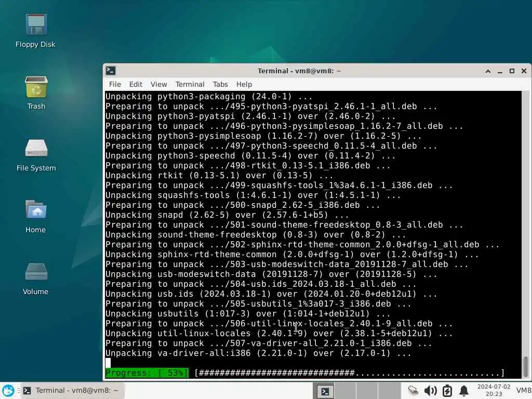Switch to third workspace in pager
This screenshot has height=399, width=532.
tap(367, 391)
